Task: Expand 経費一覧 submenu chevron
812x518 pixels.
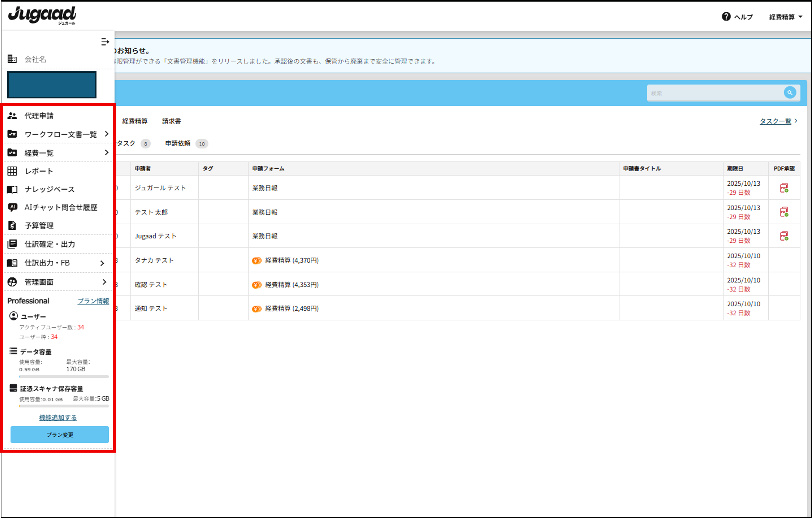Action: pos(107,152)
